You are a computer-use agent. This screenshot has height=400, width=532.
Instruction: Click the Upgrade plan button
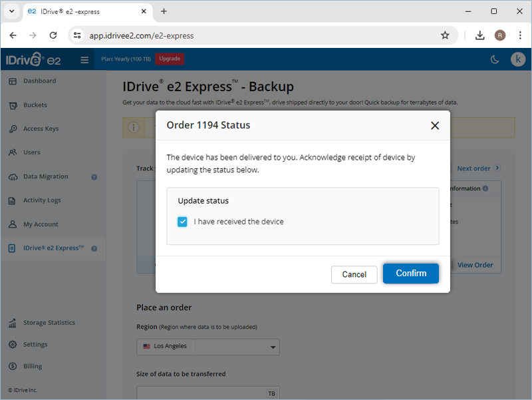click(170, 59)
